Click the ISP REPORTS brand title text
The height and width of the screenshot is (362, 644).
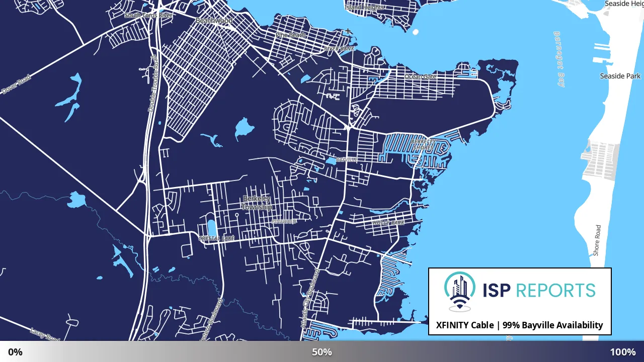tap(539, 290)
